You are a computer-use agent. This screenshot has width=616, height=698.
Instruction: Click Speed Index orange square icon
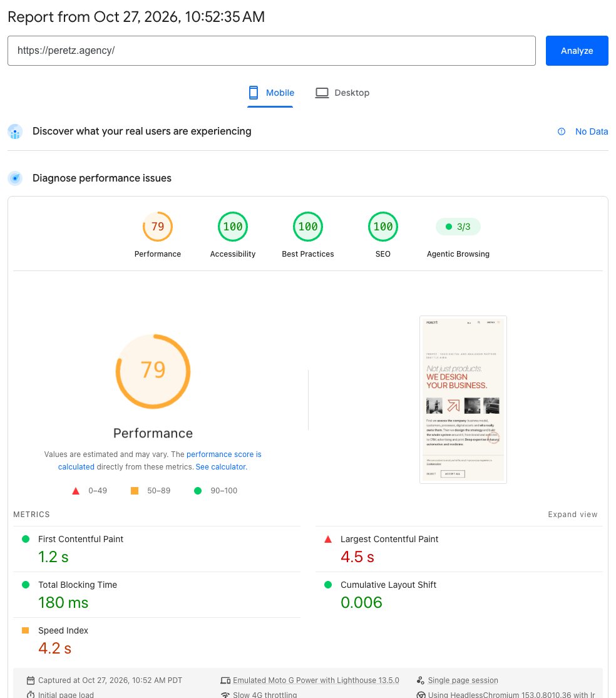pos(26,630)
